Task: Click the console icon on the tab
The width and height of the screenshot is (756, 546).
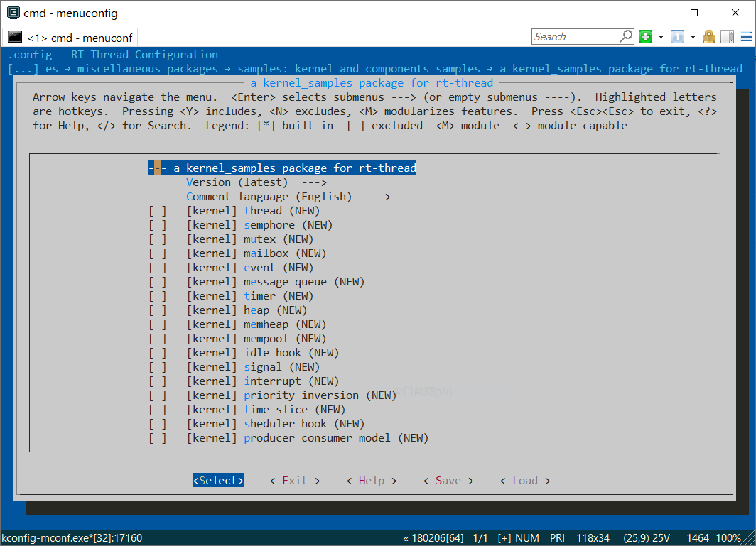Action: [15, 37]
